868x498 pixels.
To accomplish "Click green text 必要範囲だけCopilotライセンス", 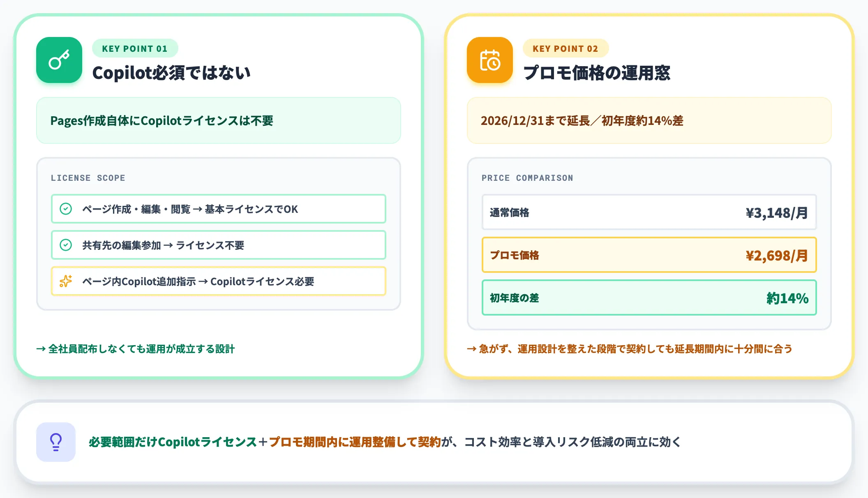I will pyautogui.click(x=173, y=442).
